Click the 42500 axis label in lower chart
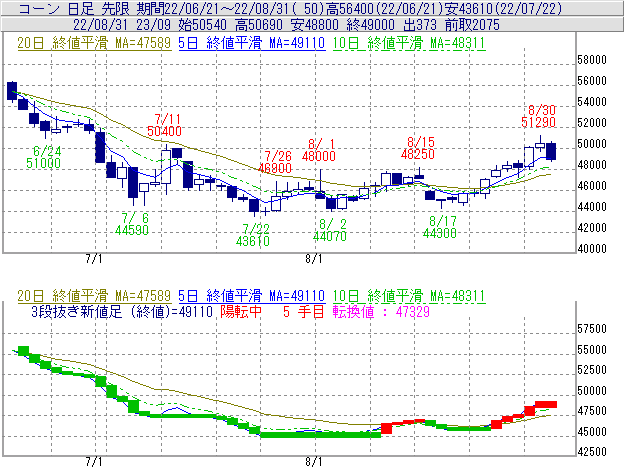 pyautogui.click(x=592, y=452)
